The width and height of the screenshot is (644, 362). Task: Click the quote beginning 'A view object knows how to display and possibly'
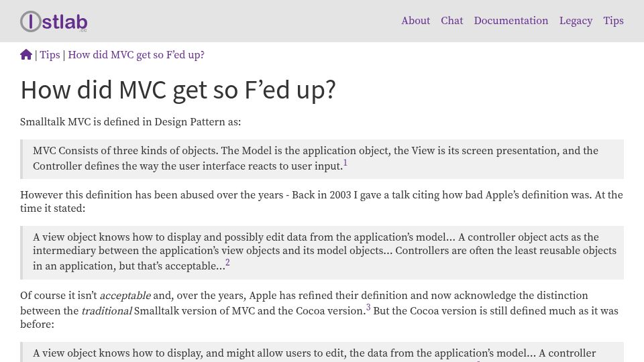322,253
